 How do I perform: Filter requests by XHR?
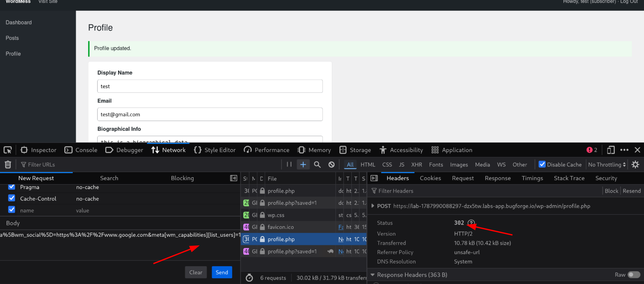(416, 164)
